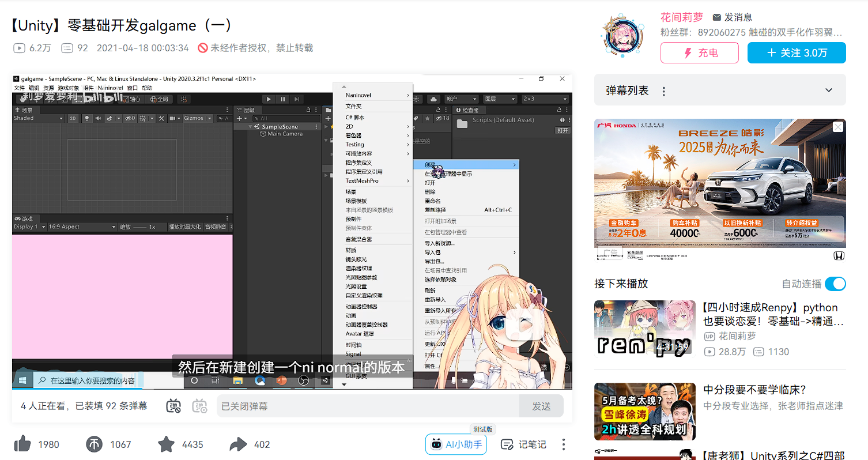This screenshot has width=868, height=460.
Task: Toggle scene audio speaker icon
Action: (98, 118)
